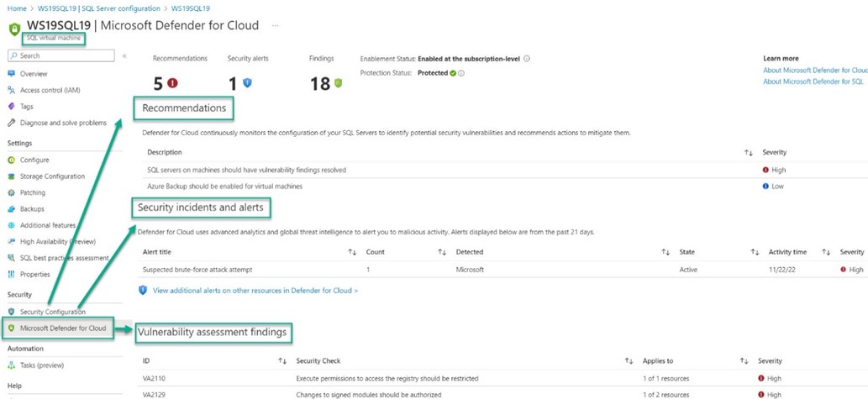Click the Tasks (preview) icon
The width and height of the screenshot is (868, 399).
click(12, 365)
